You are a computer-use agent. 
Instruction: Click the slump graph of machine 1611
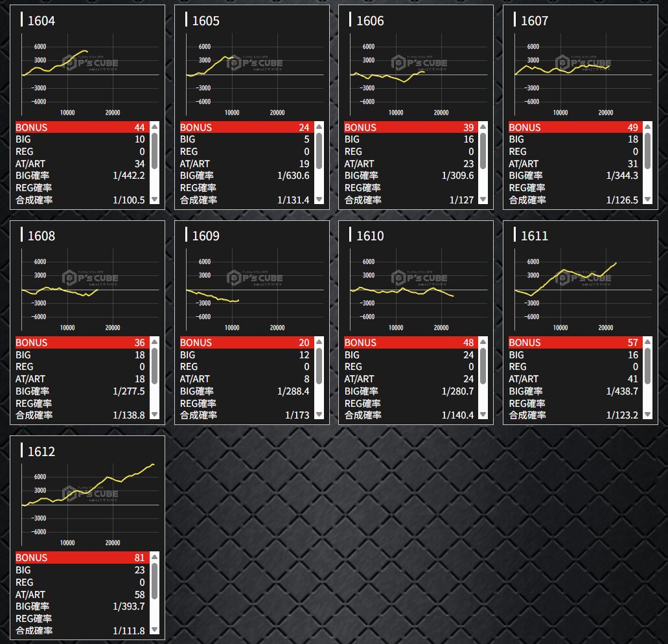pos(582,290)
